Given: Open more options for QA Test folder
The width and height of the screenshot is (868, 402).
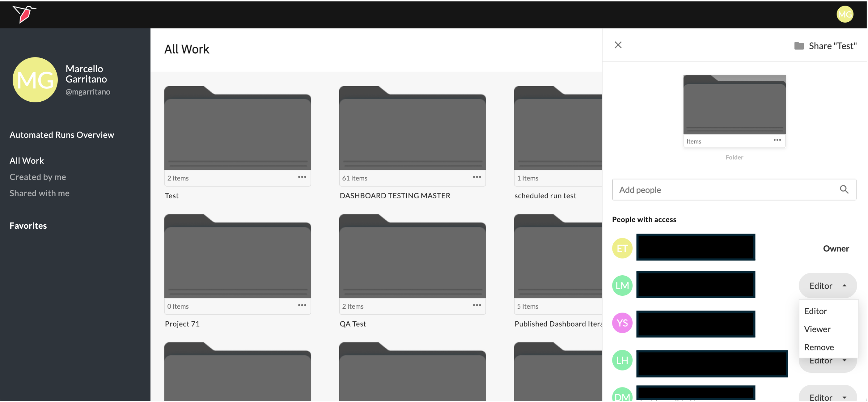Looking at the screenshot, I should tap(476, 305).
